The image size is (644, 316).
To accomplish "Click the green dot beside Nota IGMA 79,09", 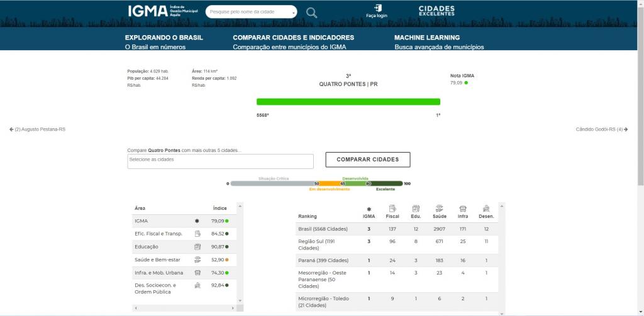I will coord(466,83).
